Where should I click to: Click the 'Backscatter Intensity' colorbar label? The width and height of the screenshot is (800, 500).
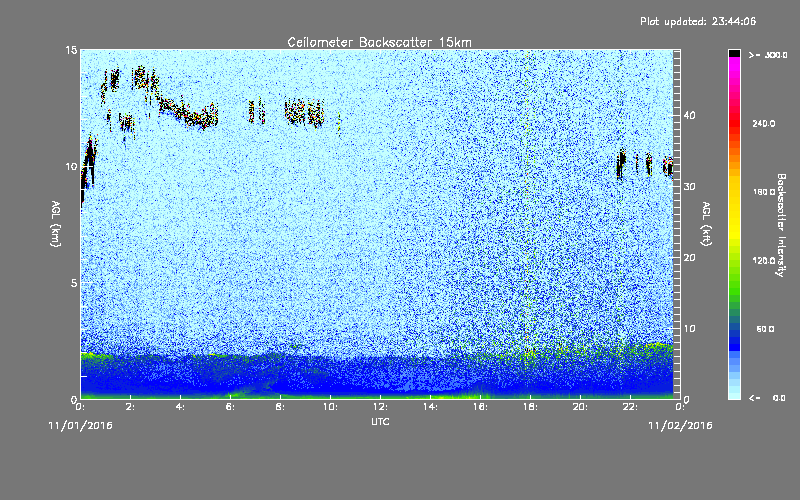[x=781, y=225]
